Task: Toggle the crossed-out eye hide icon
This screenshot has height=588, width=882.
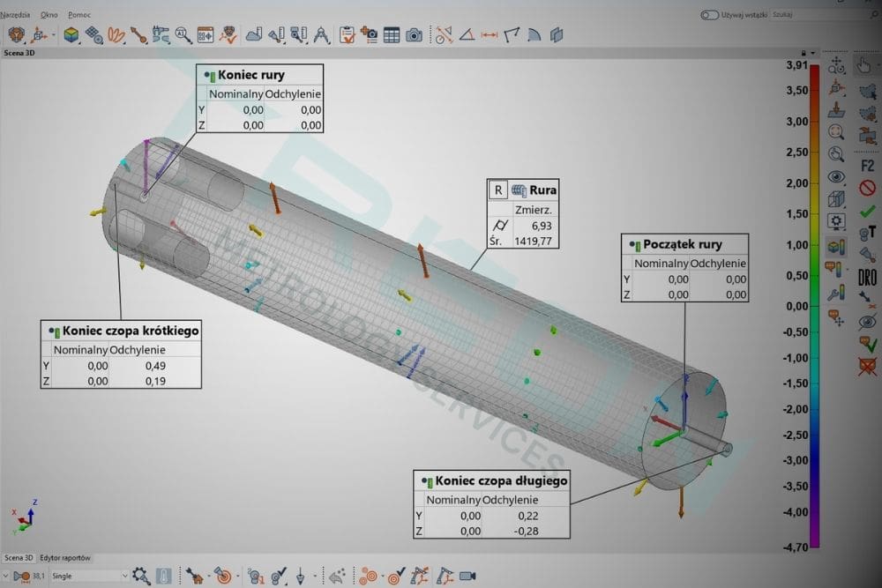Action: click(867, 322)
